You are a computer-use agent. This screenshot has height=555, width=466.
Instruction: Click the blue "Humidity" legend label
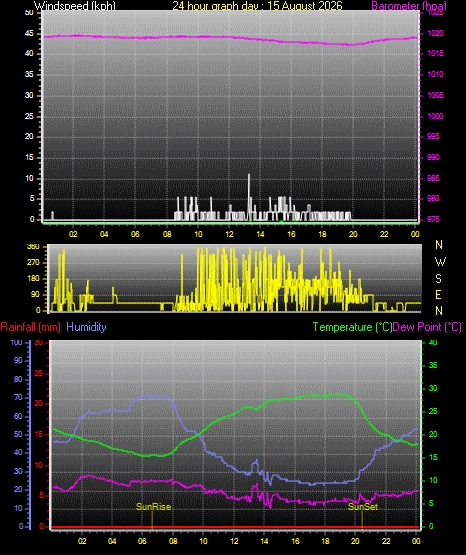(86, 327)
